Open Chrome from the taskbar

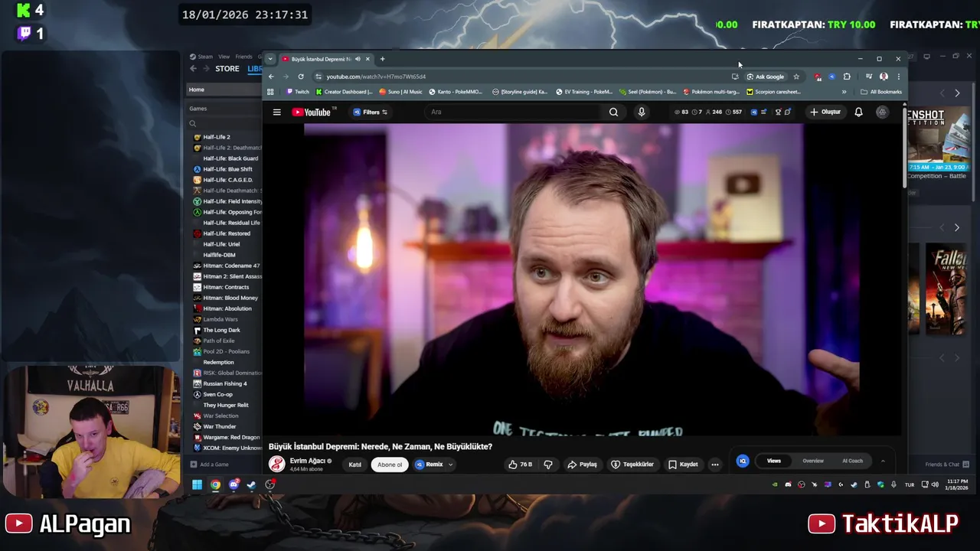[x=215, y=484]
